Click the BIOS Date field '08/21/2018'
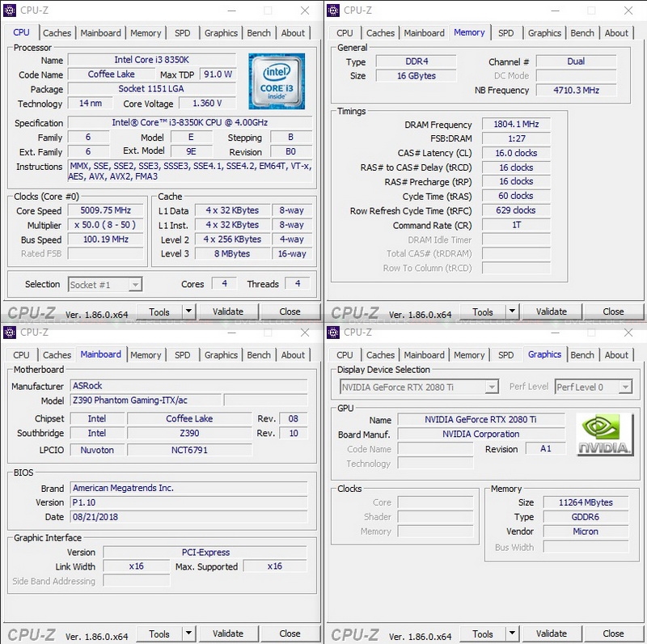Screen dimensions: 647x644 click(188, 517)
